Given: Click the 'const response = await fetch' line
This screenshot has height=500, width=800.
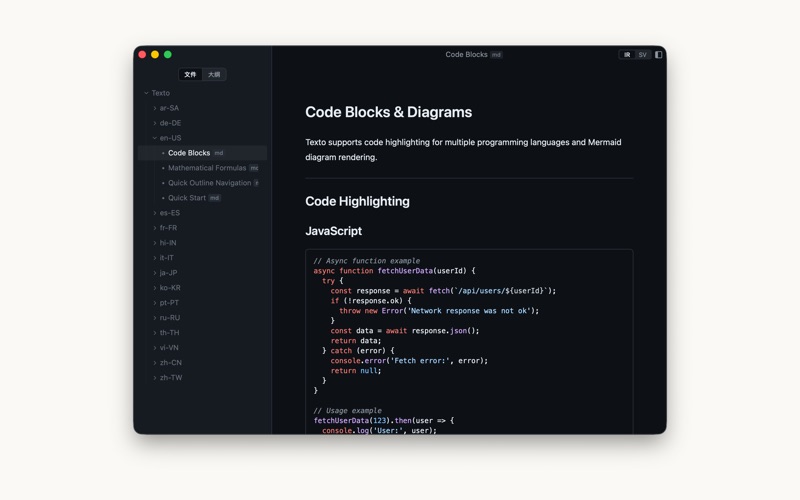Looking at the screenshot, I should [x=443, y=291].
